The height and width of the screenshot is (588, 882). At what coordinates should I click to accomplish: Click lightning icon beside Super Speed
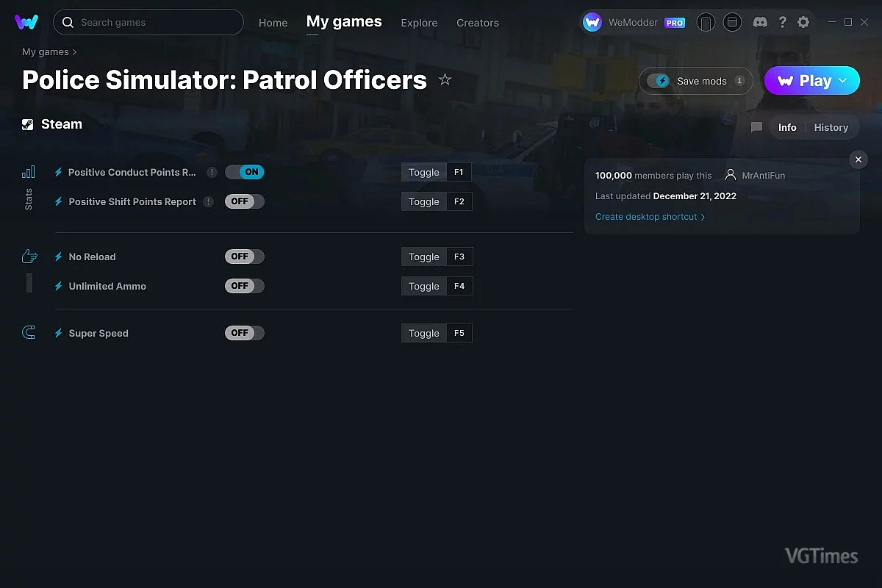pyautogui.click(x=59, y=333)
